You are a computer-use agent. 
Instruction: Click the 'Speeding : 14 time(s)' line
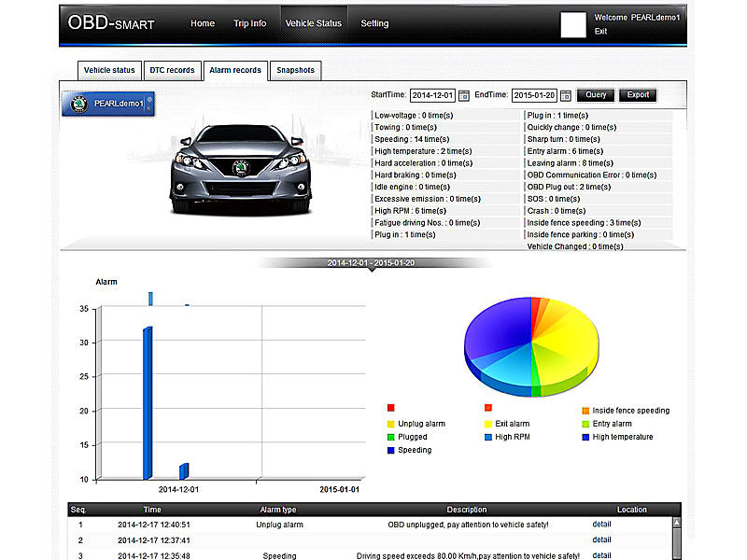412,139
